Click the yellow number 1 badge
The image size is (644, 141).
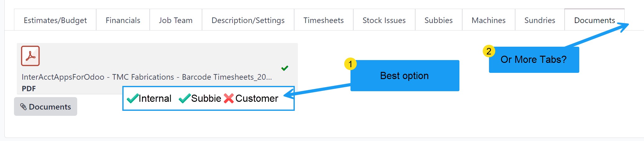(x=350, y=64)
